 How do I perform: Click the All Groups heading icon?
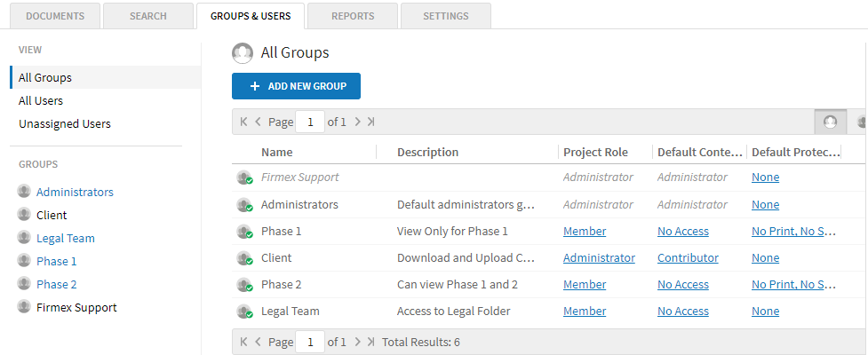click(243, 53)
